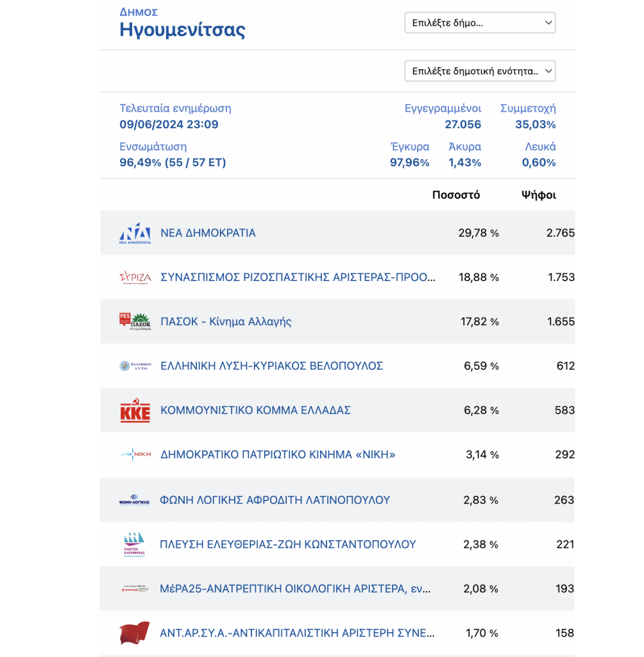Click the '3,14 %' percentage value
The height and width of the screenshot is (657, 644).
coord(482,455)
